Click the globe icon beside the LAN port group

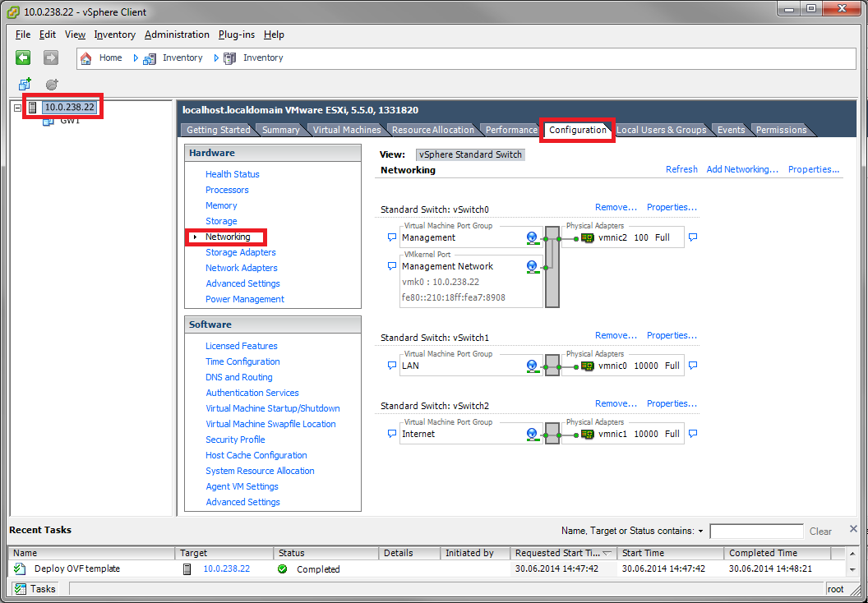(x=532, y=366)
